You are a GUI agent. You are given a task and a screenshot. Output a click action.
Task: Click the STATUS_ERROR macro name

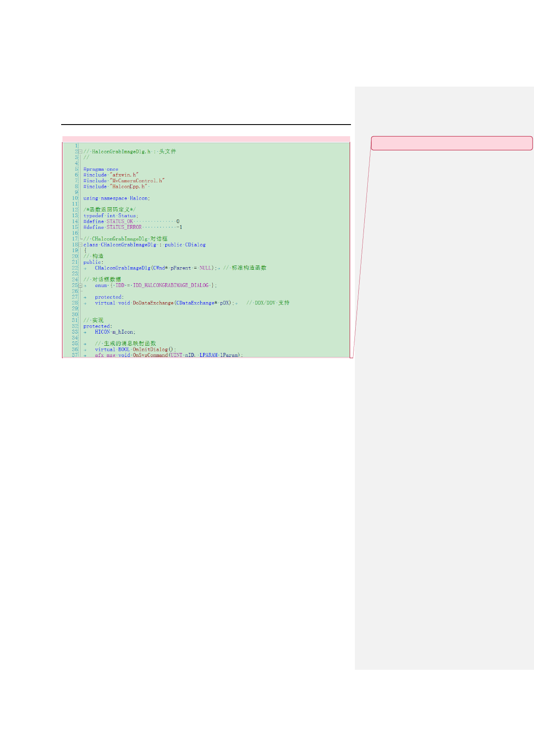[124, 227]
